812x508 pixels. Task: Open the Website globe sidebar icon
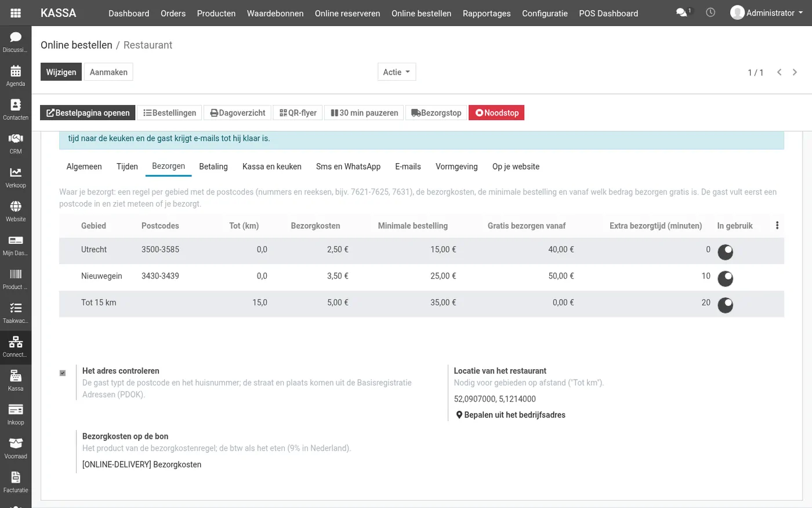click(x=16, y=211)
